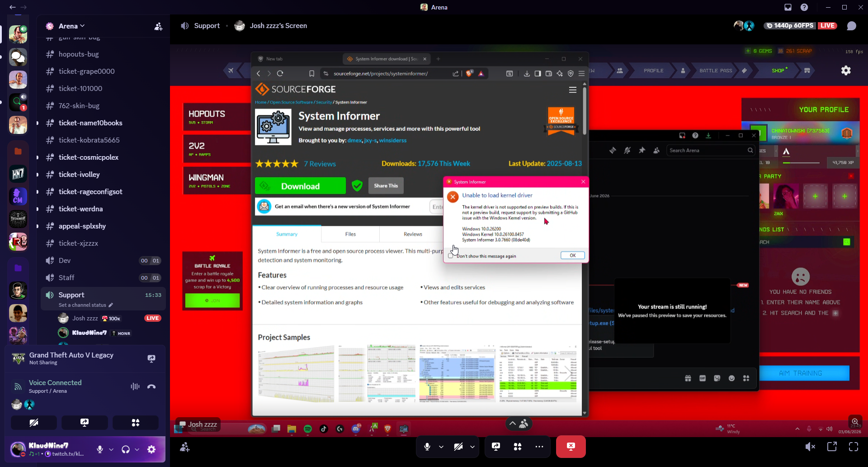Image resolution: width=868 pixels, height=467 pixels.
Task: Reload the page in the streamed browser
Action: click(x=280, y=73)
